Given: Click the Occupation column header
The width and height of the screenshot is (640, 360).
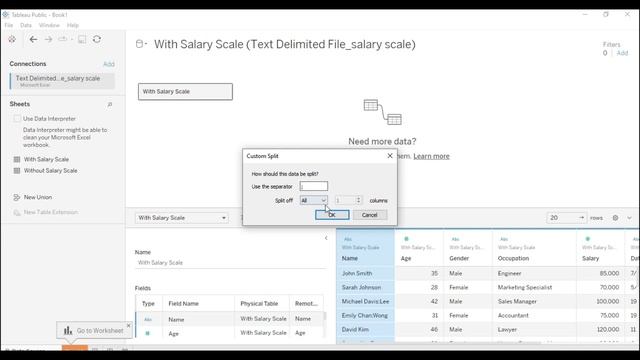Looking at the screenshot, I should coord(513,258).
